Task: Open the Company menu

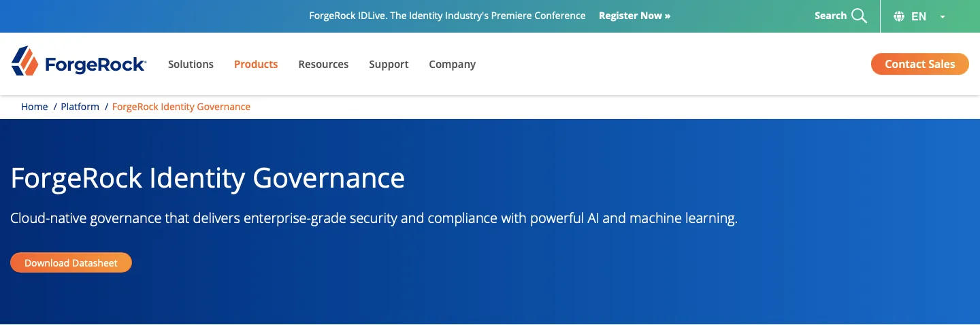Action: pos(452,64)
